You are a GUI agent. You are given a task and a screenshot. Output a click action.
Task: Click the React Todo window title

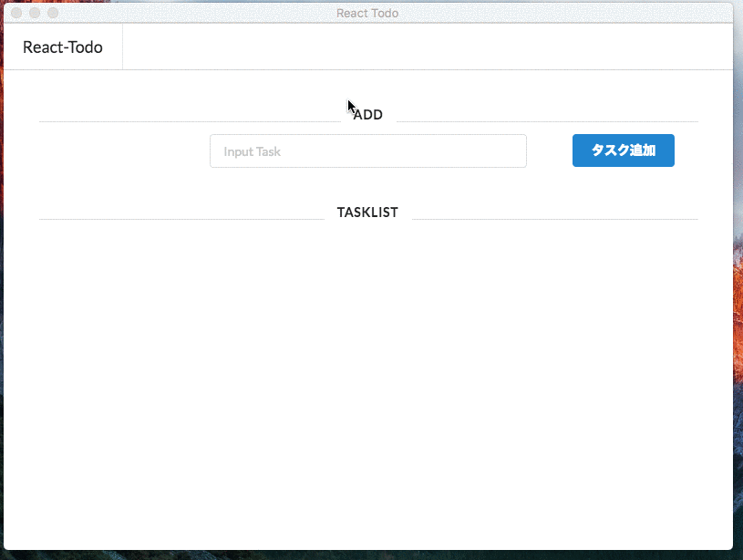point(367,13)
